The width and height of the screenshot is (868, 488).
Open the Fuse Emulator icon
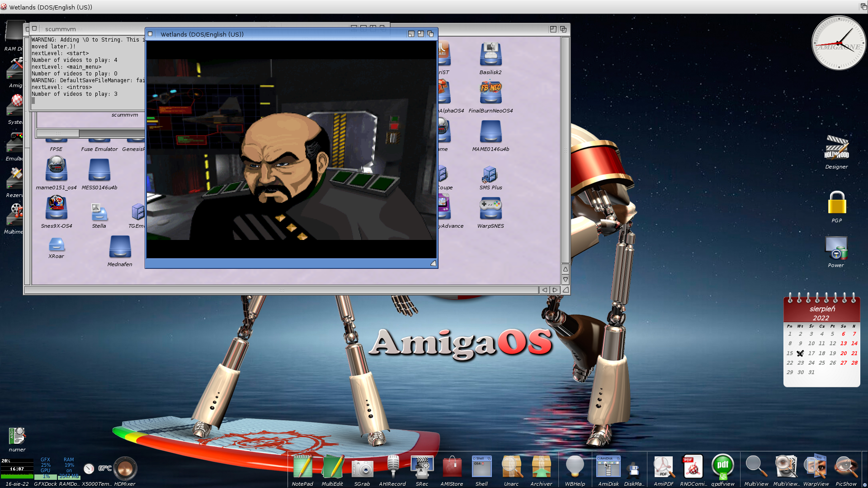pos(99,145)
